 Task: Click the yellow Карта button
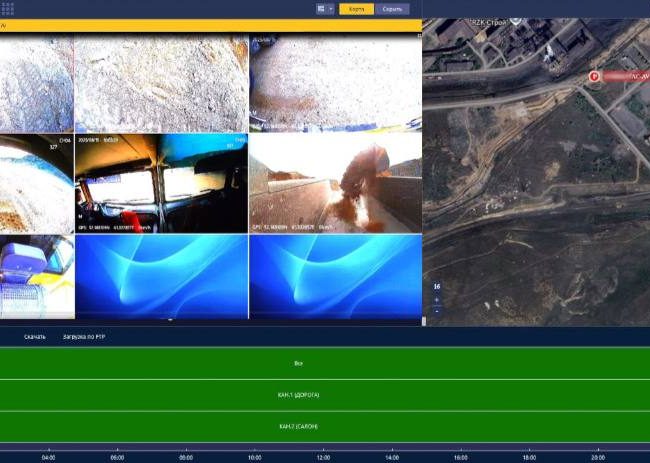tap(357, 9)
